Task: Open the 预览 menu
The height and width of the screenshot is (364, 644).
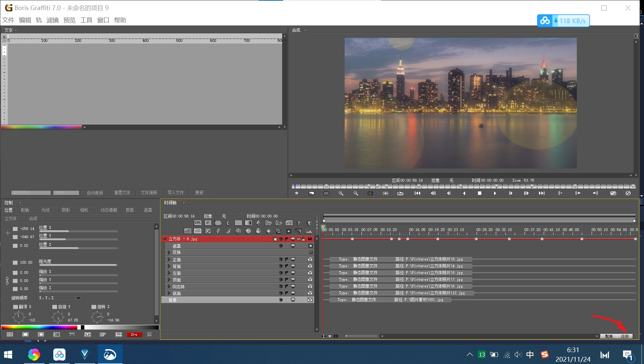Action: coord(70,20)
